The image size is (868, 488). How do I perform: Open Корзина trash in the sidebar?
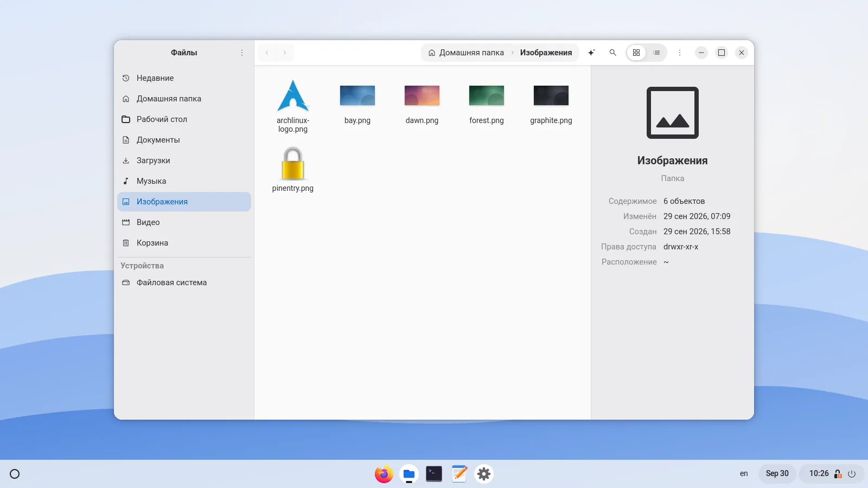pyautogui.click(x=184, y=243)
